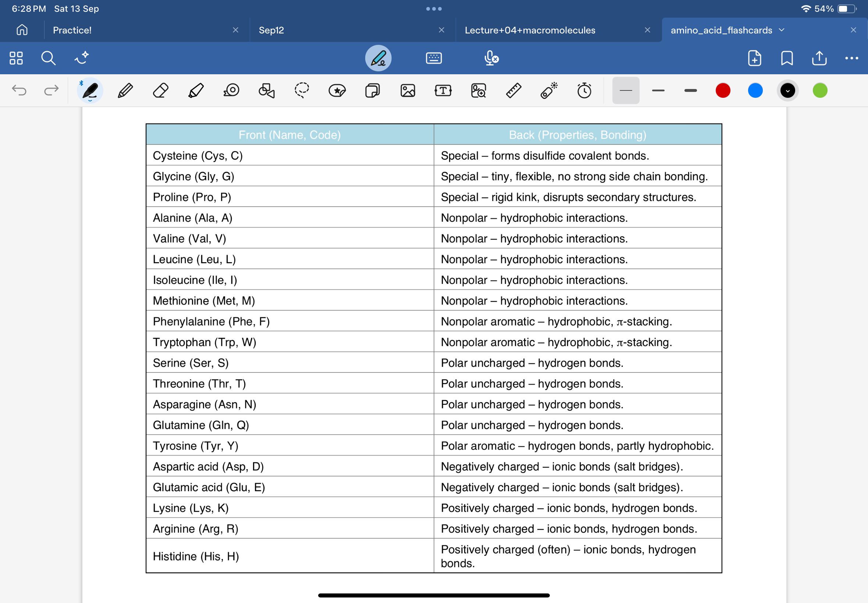Tap the 'Methionine (Met, M)' cell

[x=290, y=300]
